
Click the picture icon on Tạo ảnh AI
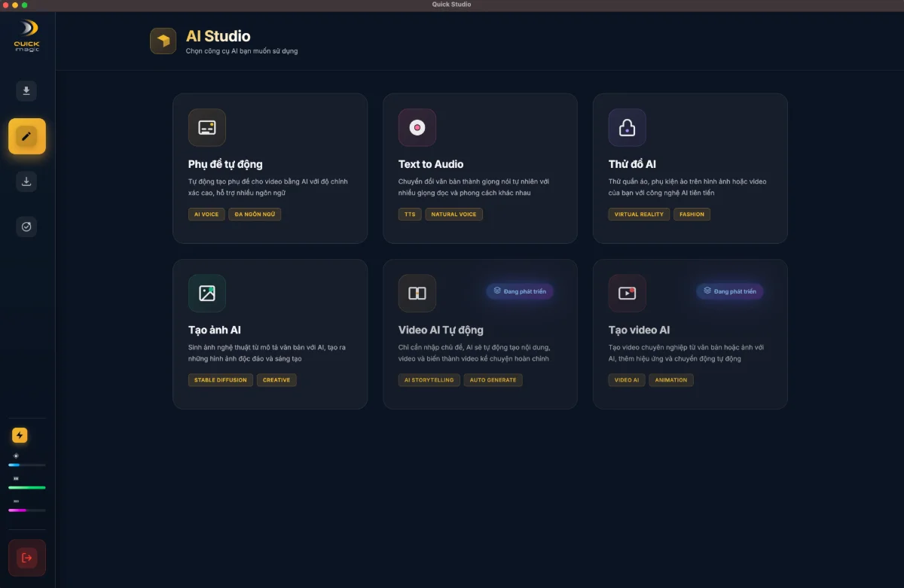(206, 293)
